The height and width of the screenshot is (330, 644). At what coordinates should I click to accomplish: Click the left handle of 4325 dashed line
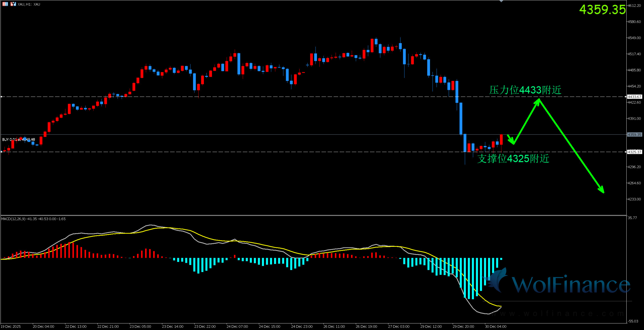click(1, 152)
